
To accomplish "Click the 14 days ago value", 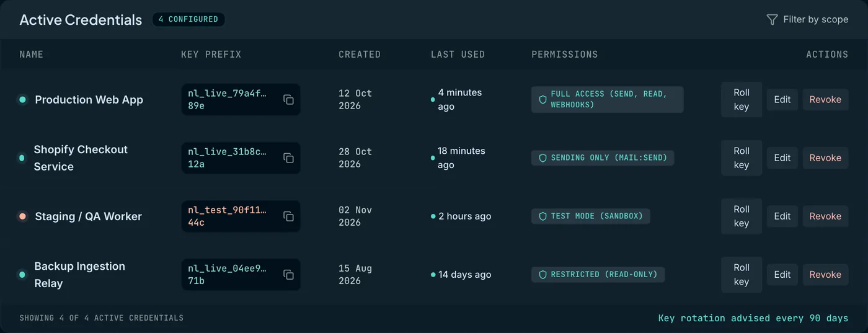I will pos(465,275).
